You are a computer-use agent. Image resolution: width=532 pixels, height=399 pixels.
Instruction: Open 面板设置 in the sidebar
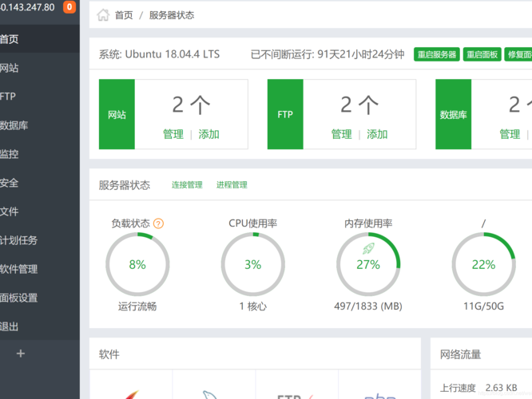click(x=40, y=298)
